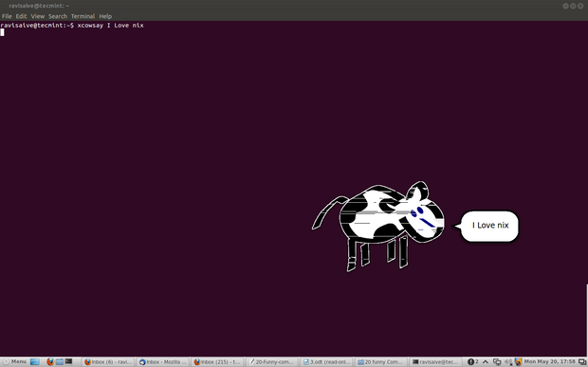Click the volume speaker tray icon
588x367 pixels.
(x=508, y=362)
